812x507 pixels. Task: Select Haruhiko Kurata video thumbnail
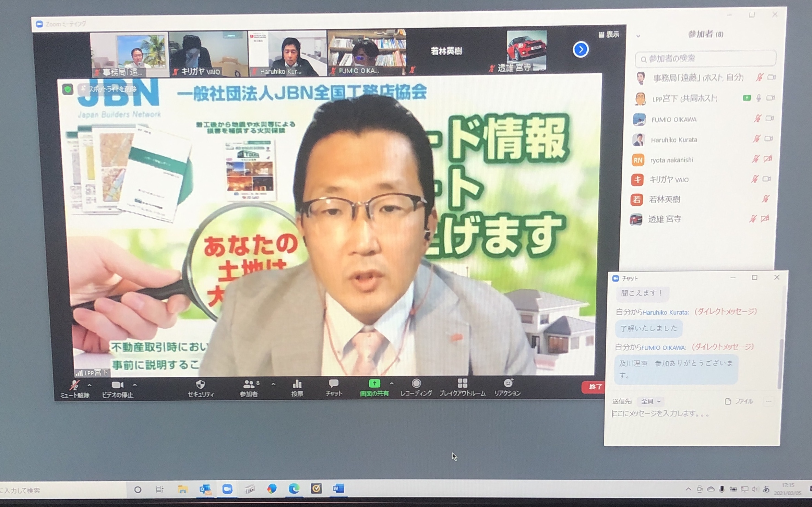[x=287, y=53]
